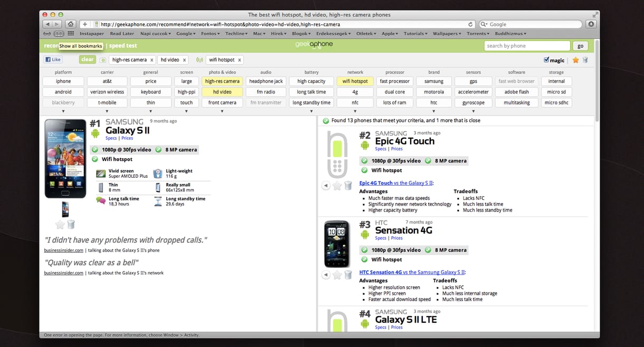Uncheck the magic checkbox

pyautogui.click(x=546, y=60)
